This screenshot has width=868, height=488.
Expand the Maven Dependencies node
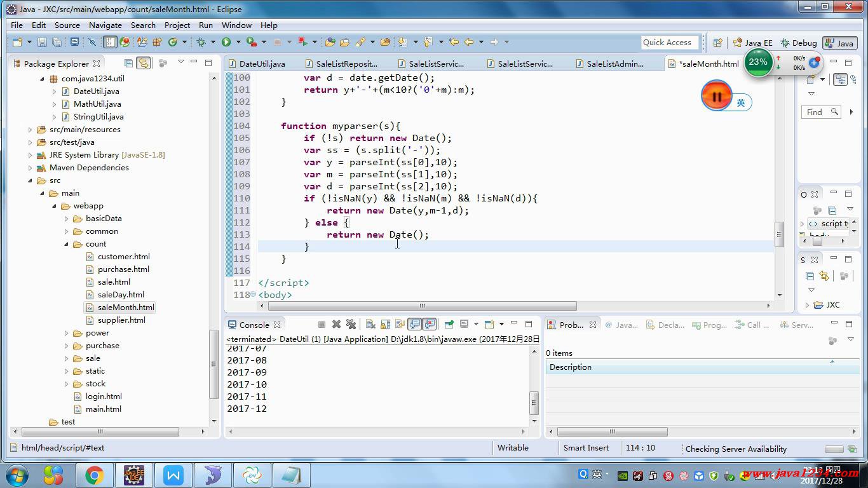point(30,168)
